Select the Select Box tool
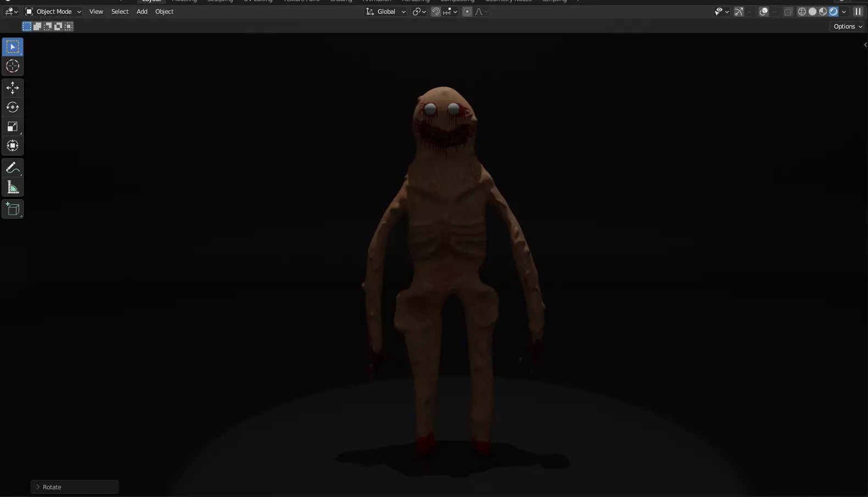This screenshot has width=868, height=497. pyautogui.click(x=13, y=47)
